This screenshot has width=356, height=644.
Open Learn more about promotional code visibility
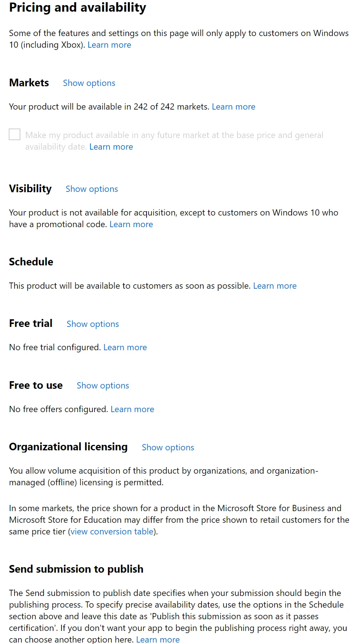tap(131, 224)
